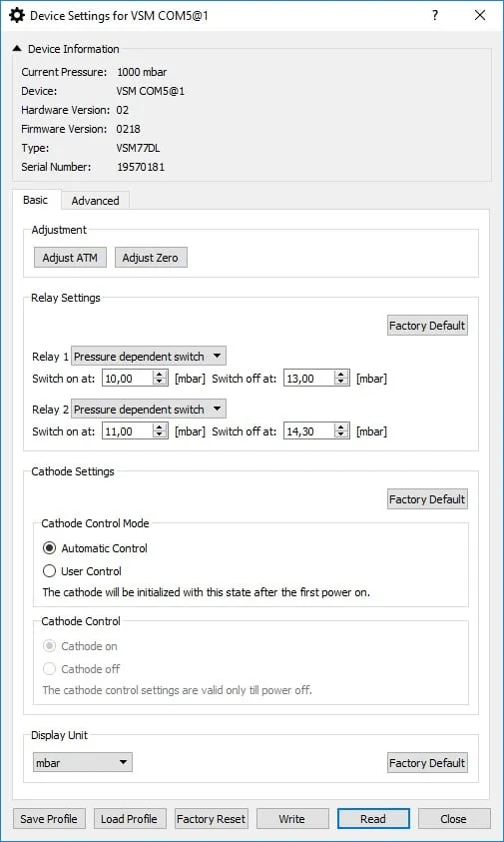Click the Close button at bottom
504x842 pixels.
454,819
